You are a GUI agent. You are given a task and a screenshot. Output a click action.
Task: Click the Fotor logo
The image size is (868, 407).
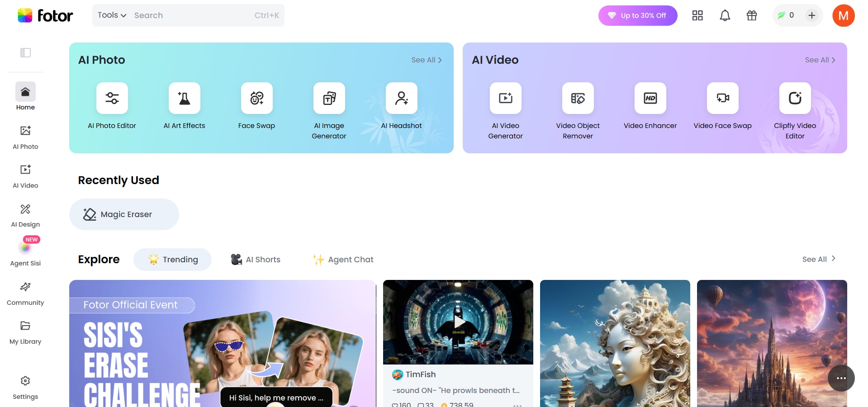coord(45,15)
